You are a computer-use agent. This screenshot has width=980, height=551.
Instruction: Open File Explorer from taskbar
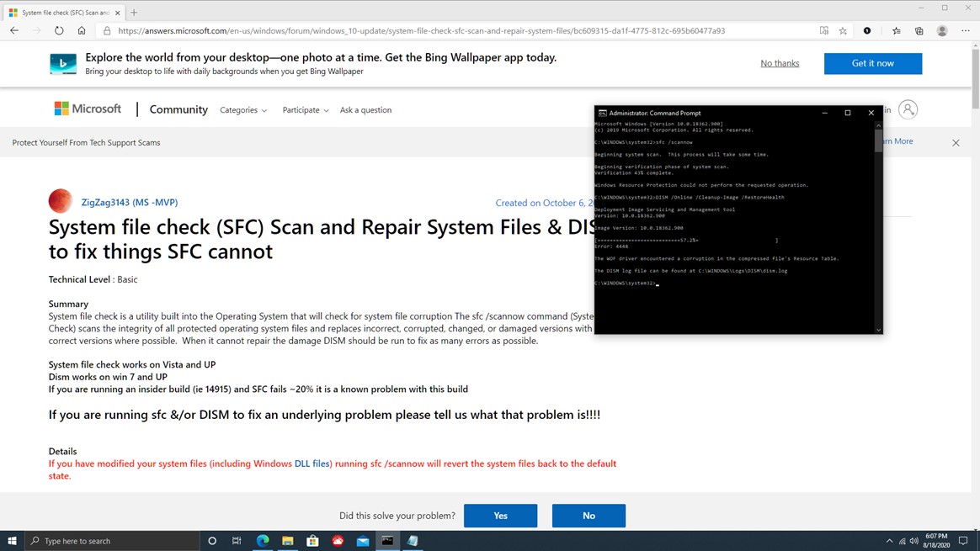click(x=287, y=541)
